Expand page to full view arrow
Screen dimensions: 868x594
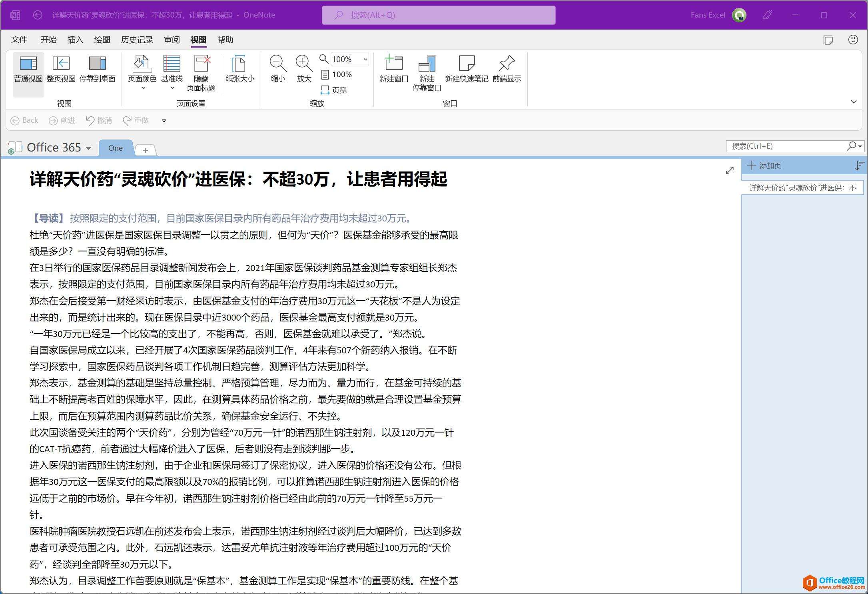click(x=730, y=171)
